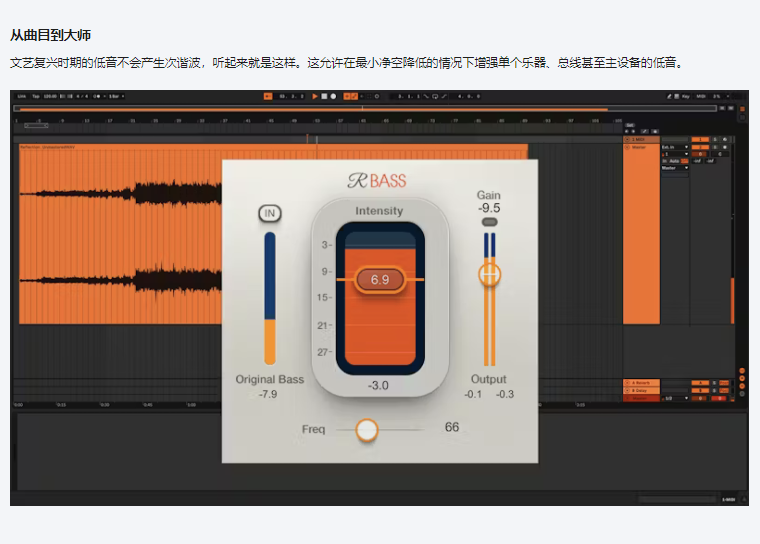
Task: Click the capture MIDI icon
Action: point(369,96)
